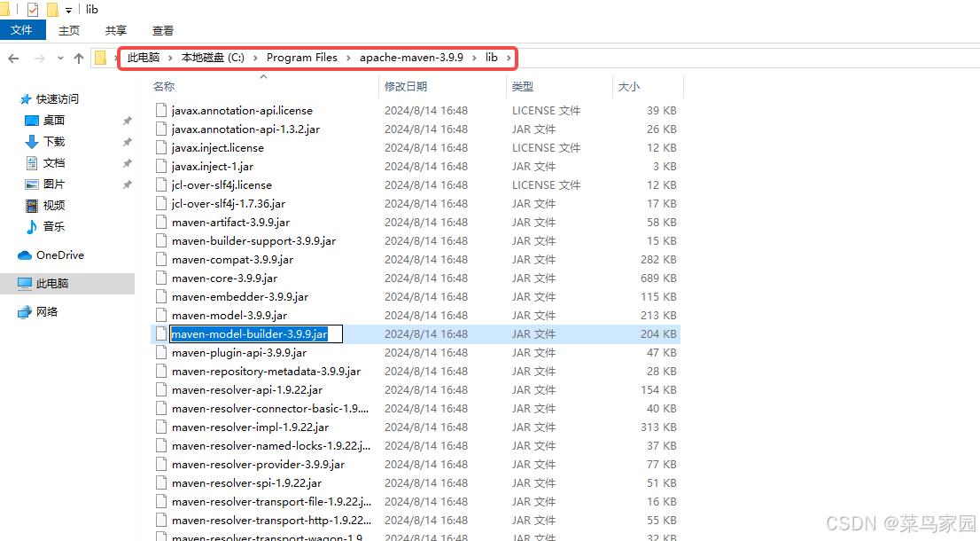980x541 pixels.
Task: Select maven-plugin-api-3.9.9.jar file
Action: 238,353
